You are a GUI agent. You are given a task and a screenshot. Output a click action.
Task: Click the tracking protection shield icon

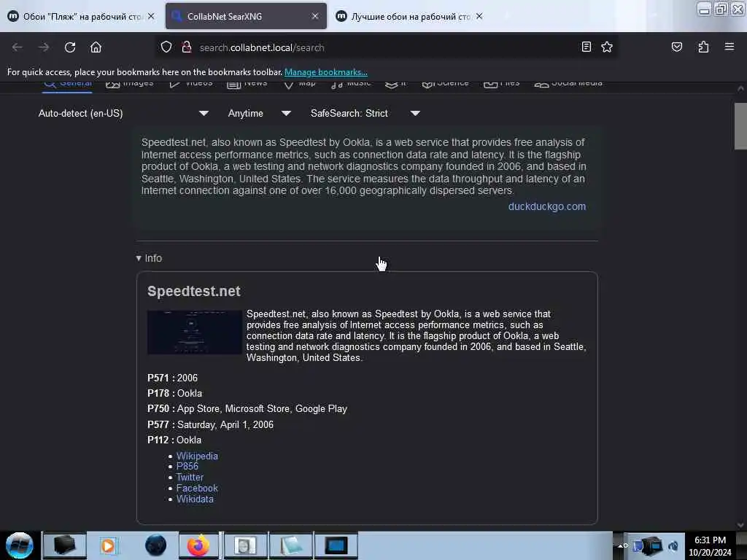pyautogui.click(x=166, y=47)
